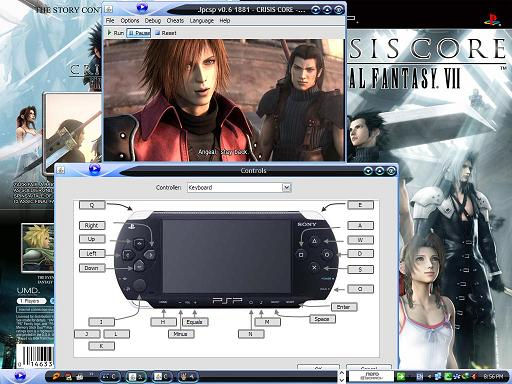Switch to the third taskbar window button
The width and height of the screenshot is (512, 384).
tap(162, 377)
